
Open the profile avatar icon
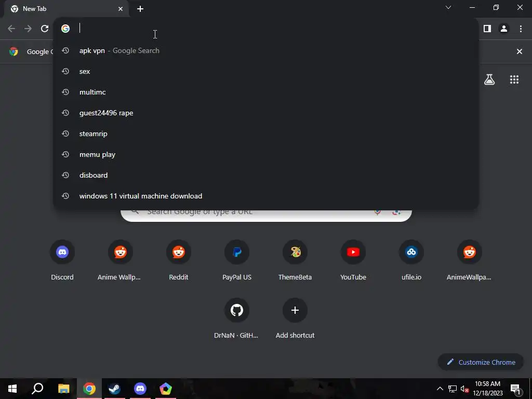coord(504,29)
